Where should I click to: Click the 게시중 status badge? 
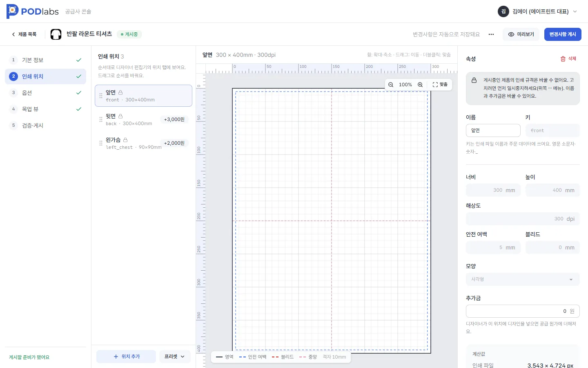(129, 34)
